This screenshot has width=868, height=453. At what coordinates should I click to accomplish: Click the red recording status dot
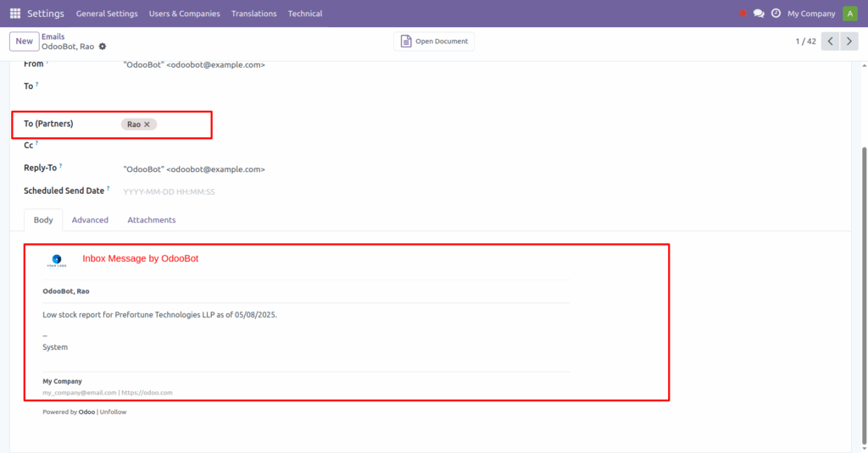pyautogui.click(x=743, y=14)
